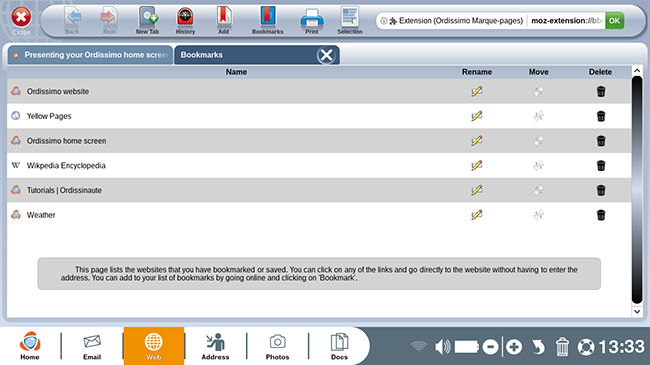The width and height of the screenshot is (650, 365).
Task: Select Web in bottom dock
Action: [x=153, y=346]
